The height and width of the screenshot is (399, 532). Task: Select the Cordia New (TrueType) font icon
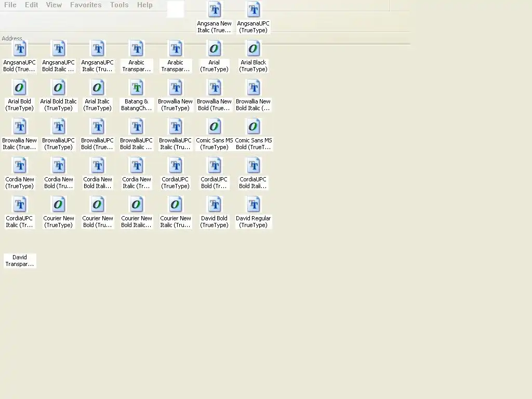pyautogui.click(x=20, y=166)
